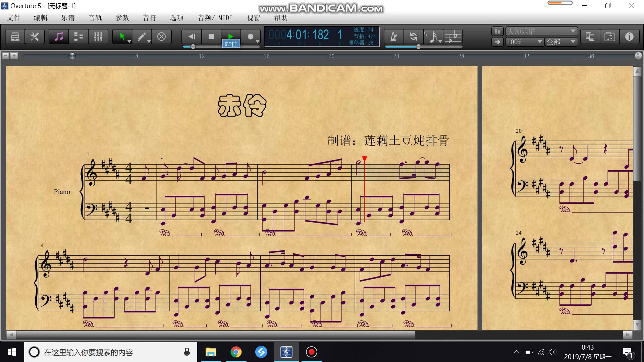This screenshot has height=362, width=644.
Task: Rewind playback to the beginning
Action: coord(192,37)
